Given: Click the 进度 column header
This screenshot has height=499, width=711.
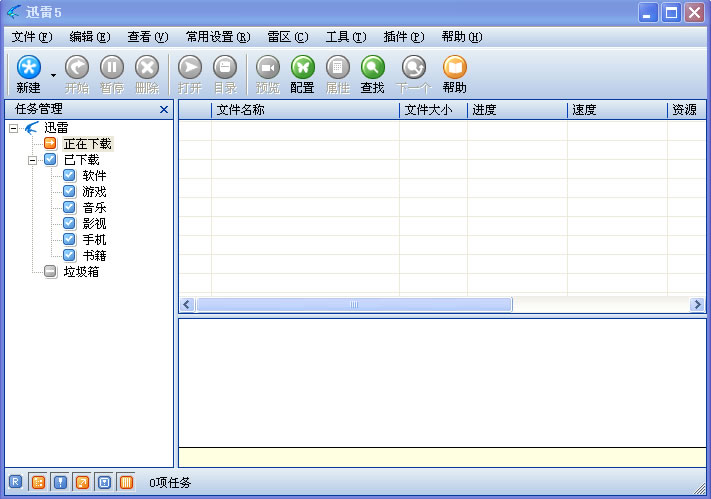Looking at the screenshot, I should (517, 110).
